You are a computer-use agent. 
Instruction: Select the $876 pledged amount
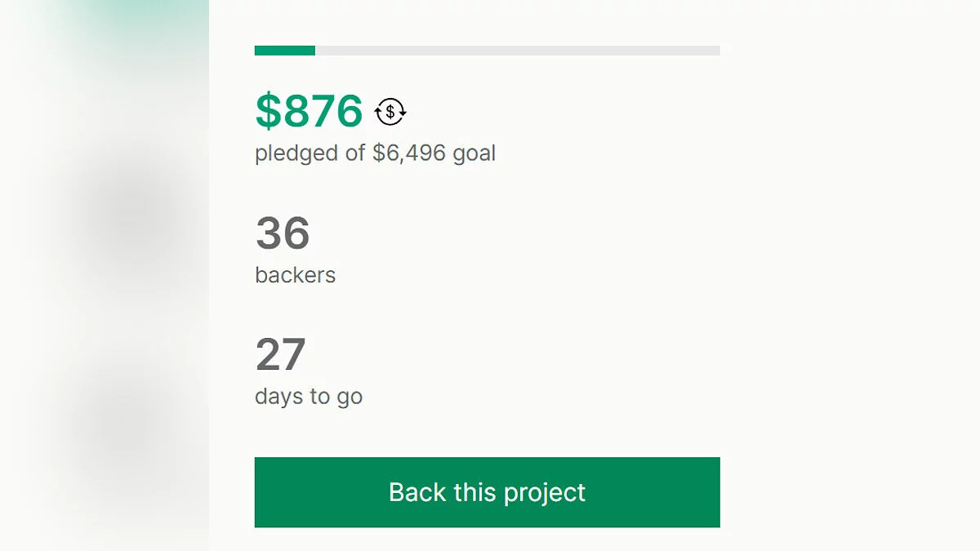point(309,111)
